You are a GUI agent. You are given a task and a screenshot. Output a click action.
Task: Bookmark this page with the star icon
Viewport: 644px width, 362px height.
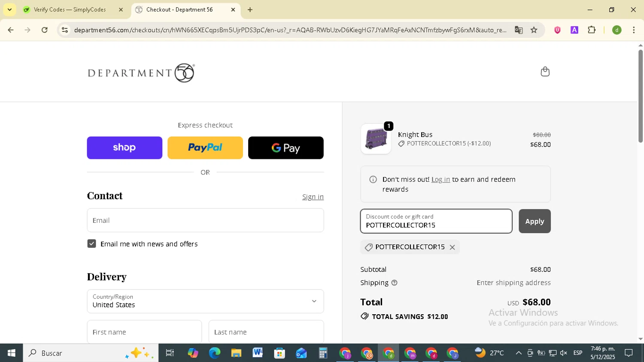pyautogui.click(x=534, y=30)
